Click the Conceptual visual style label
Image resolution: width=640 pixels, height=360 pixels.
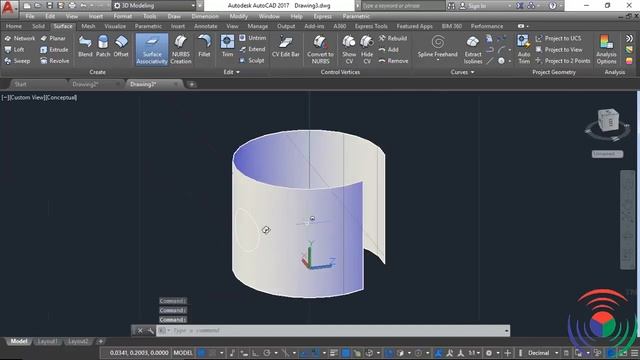61,98
